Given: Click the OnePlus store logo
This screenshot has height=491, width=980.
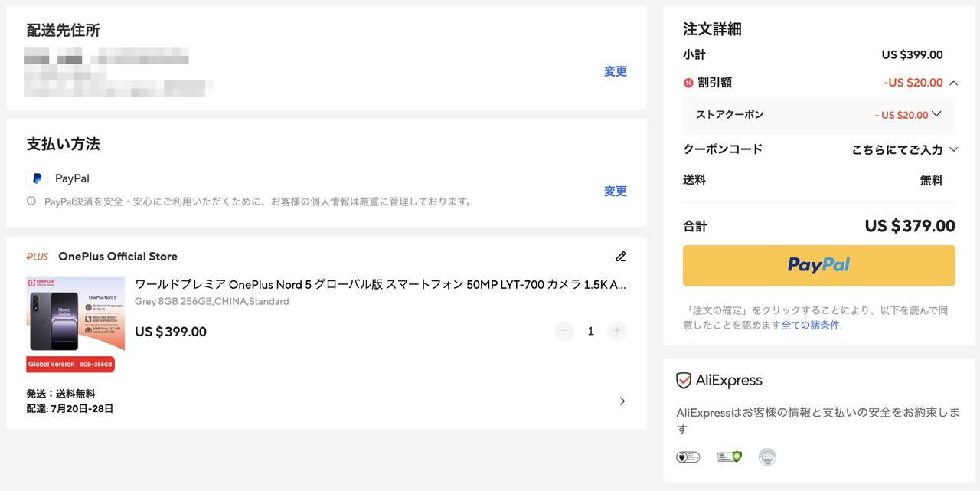Looking at the screenshot, I should pyautogui.click(x=38, y=257).
